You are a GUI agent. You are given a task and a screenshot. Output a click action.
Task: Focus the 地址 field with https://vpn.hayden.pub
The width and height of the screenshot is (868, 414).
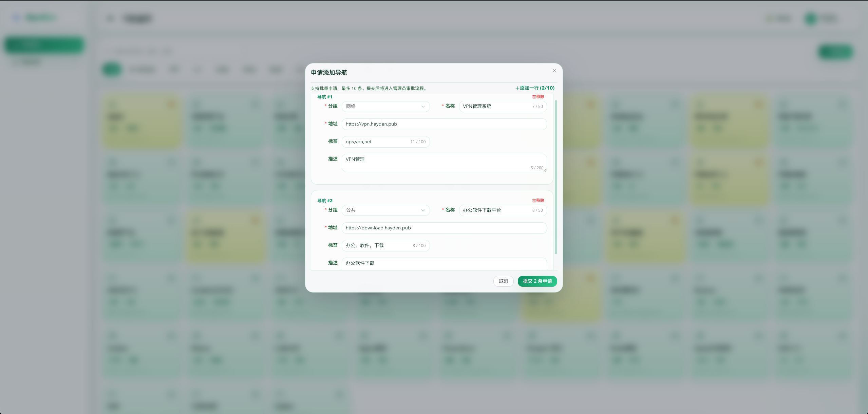[444, 124]
